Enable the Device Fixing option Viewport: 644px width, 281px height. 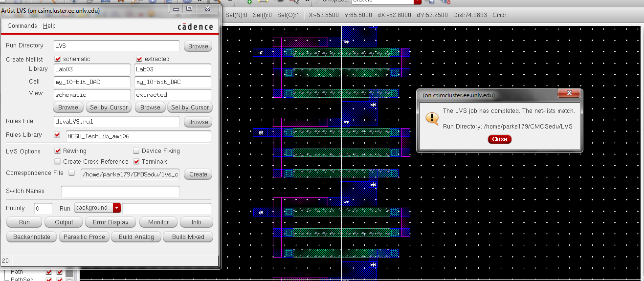pyautogui.click(x=136, y=151)
